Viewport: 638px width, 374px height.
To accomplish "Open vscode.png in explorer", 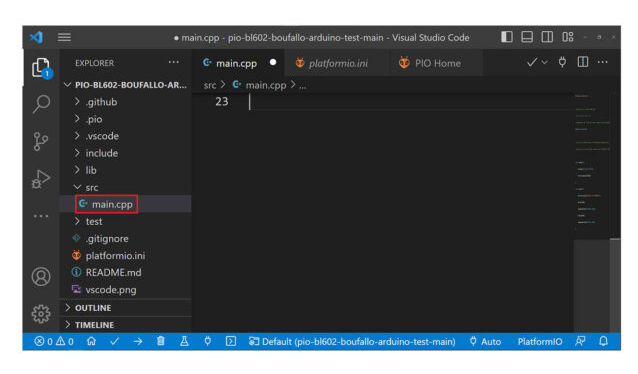I will coord(125,290).
